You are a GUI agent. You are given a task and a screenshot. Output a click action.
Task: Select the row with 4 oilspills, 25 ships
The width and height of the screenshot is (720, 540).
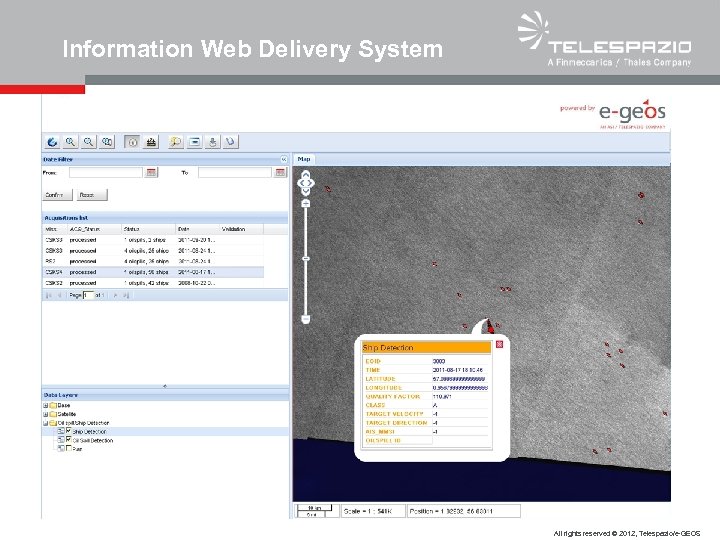(153, 251)
